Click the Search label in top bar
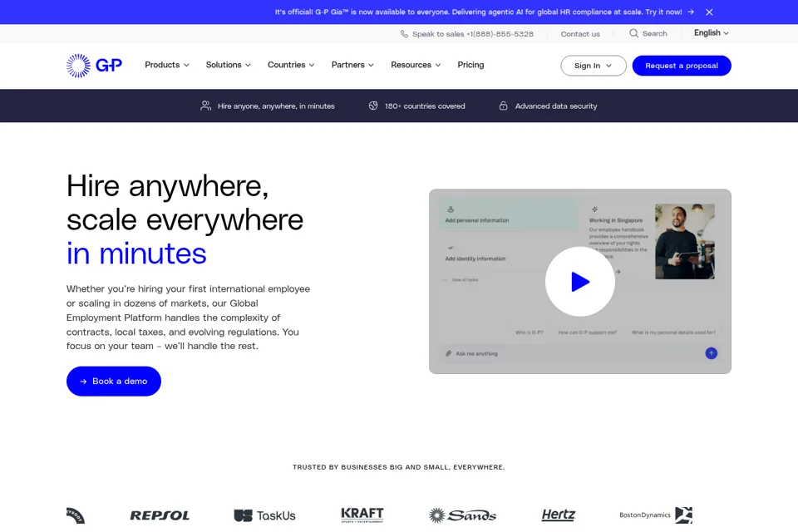The width and height of the screenshot is (798, 532). 654,33
